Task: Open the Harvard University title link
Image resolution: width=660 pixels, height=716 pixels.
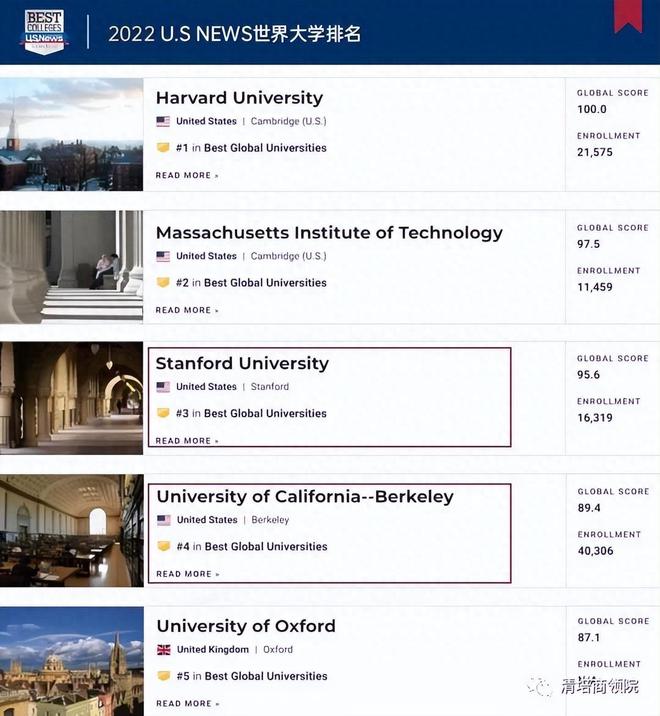Action: (x=239, y=98)
